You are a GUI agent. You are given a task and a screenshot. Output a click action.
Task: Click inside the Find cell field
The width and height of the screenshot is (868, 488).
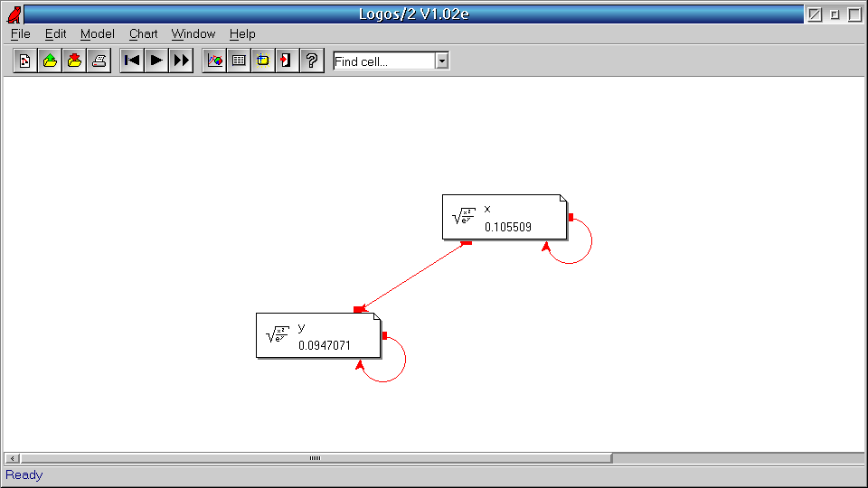pos(383,61)
